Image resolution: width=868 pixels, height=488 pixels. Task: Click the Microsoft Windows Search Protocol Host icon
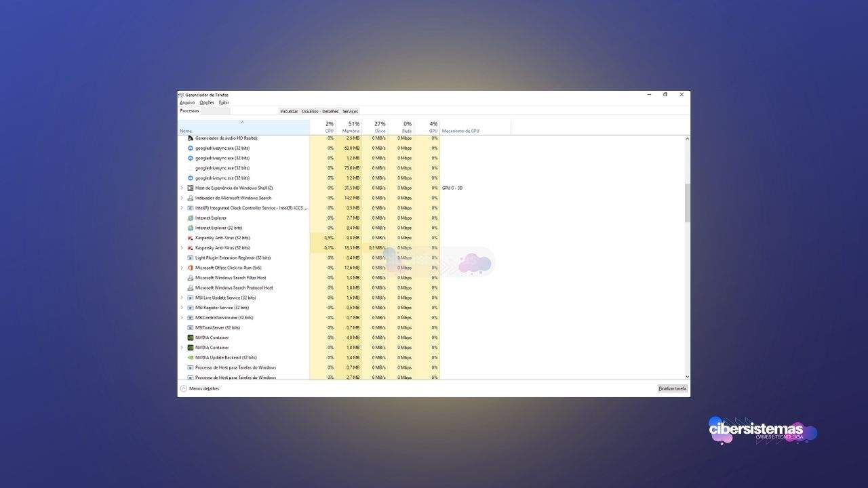(x=191, y=287)
